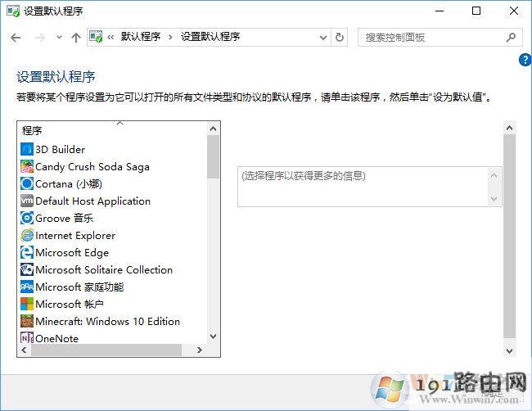
Task: Select the Microsoft Edge text entry
Action: coord(72,252)
